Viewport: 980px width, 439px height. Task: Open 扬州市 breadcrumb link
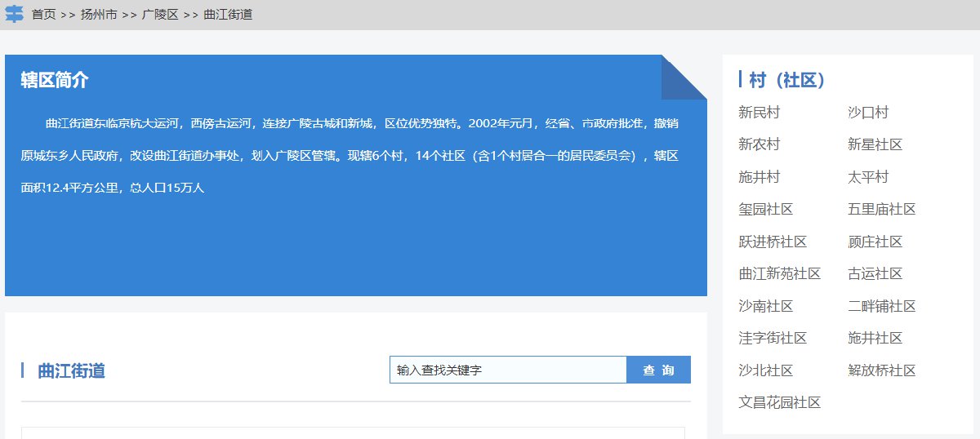tap(99, 16)
